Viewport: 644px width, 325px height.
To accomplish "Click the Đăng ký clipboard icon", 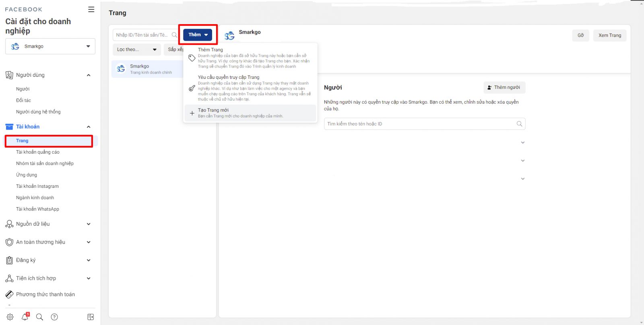I will [9, 260].
